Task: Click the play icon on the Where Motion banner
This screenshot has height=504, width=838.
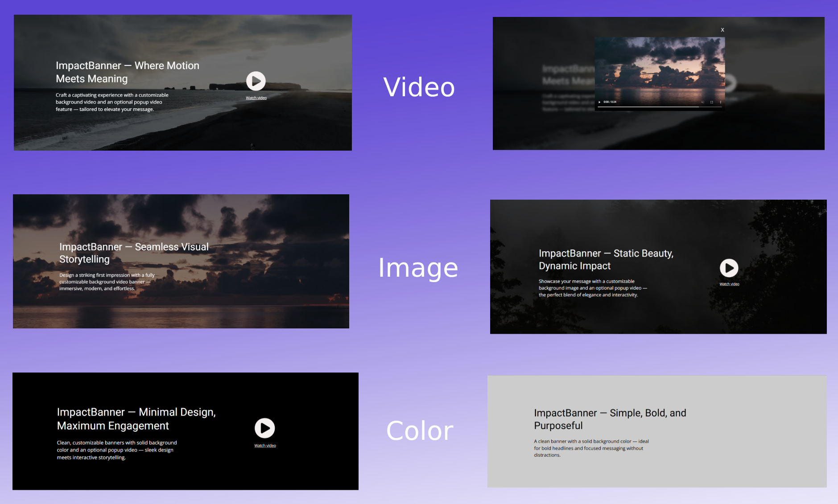Action: coord(256,81)
